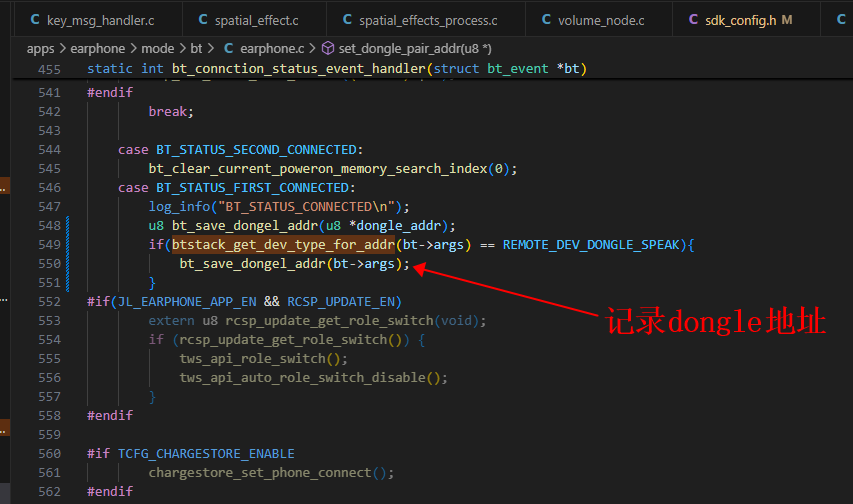Click 'BT_STATUS_FIRST_CONNECTED' case label

click(252, 188)
